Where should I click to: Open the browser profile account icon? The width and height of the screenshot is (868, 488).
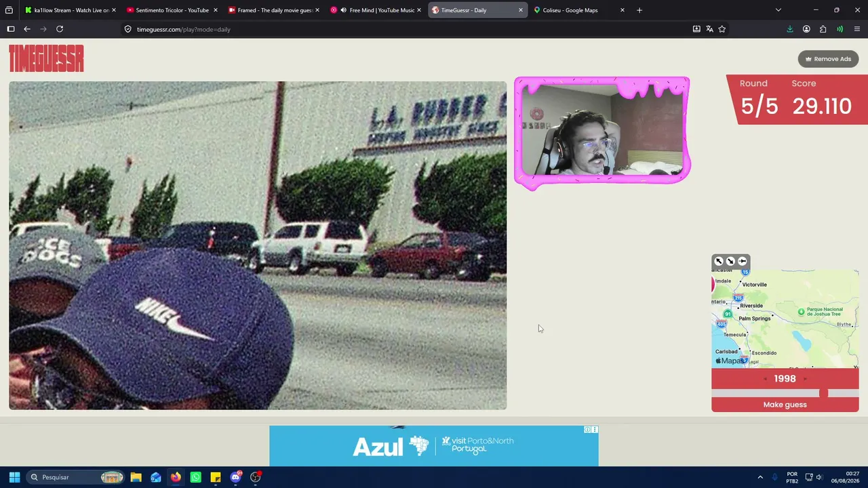[806, 29]
